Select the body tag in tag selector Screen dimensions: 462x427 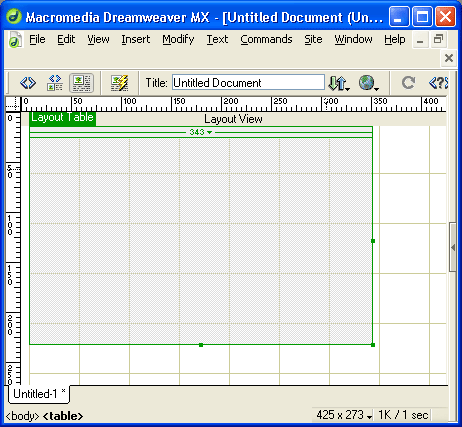(x=23, y=416)
